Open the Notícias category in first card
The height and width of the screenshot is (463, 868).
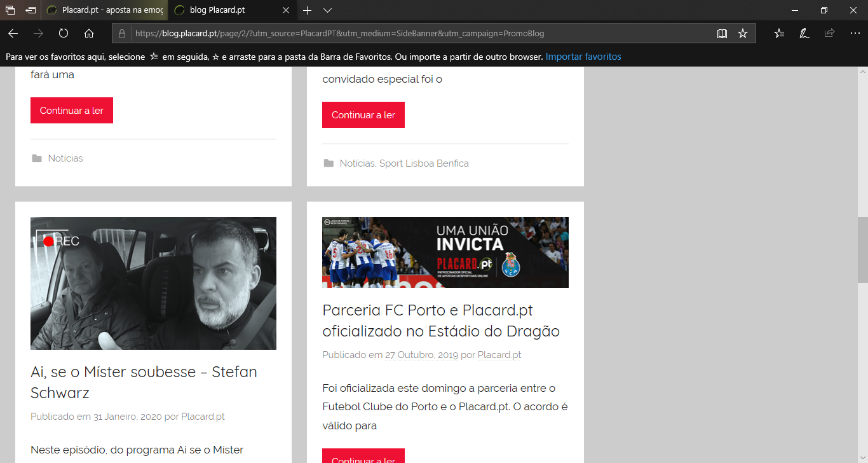(x=65, y=158)
